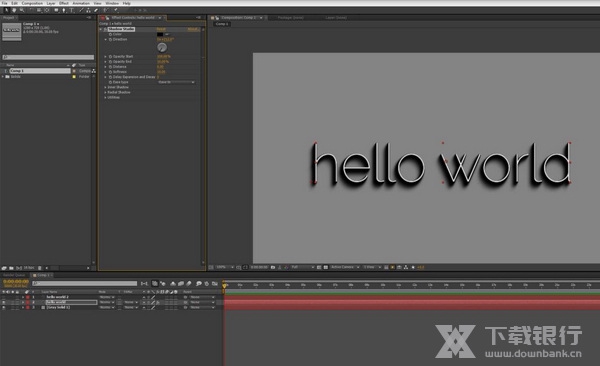Open the viewer magnification 100% dropdown
This screenshot has width=600, height=366.
[225, 267]
